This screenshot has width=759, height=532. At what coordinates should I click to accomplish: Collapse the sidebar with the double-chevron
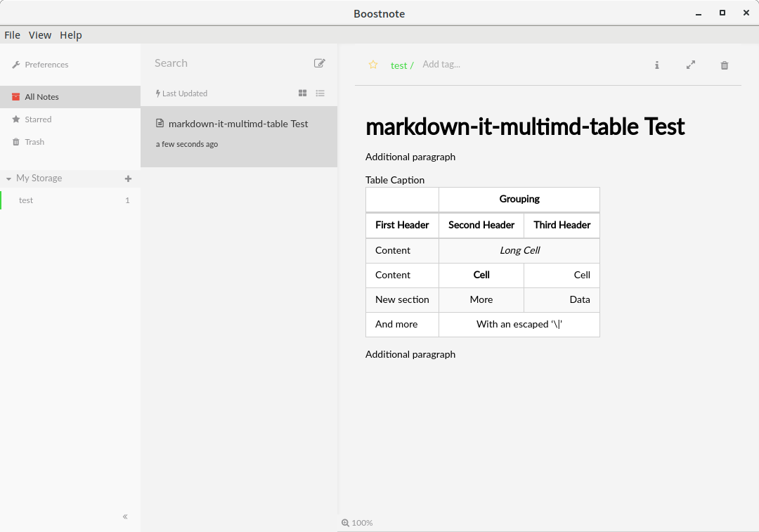click(125, 517)
